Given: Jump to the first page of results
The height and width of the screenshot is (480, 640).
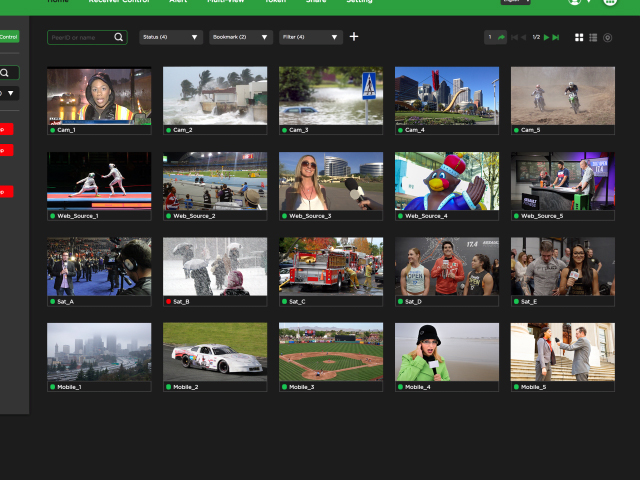Looking at the screenshot, I should point(514,37).
